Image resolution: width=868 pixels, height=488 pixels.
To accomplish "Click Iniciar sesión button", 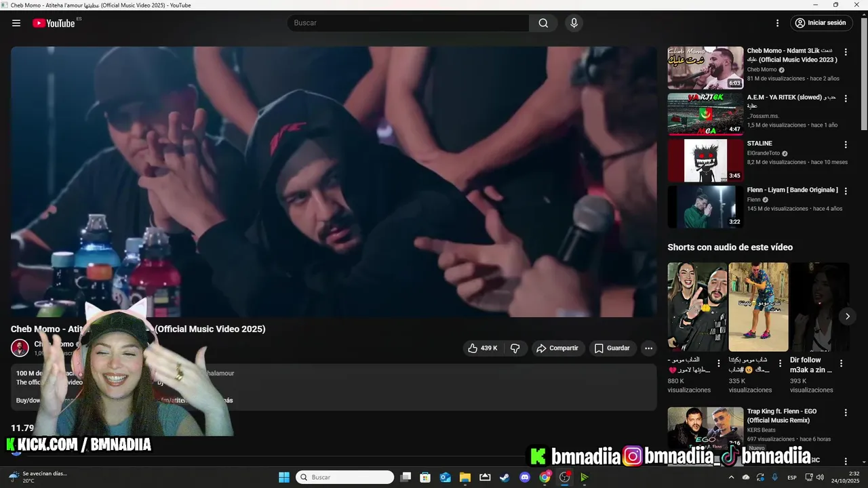I will pos(821,23).
